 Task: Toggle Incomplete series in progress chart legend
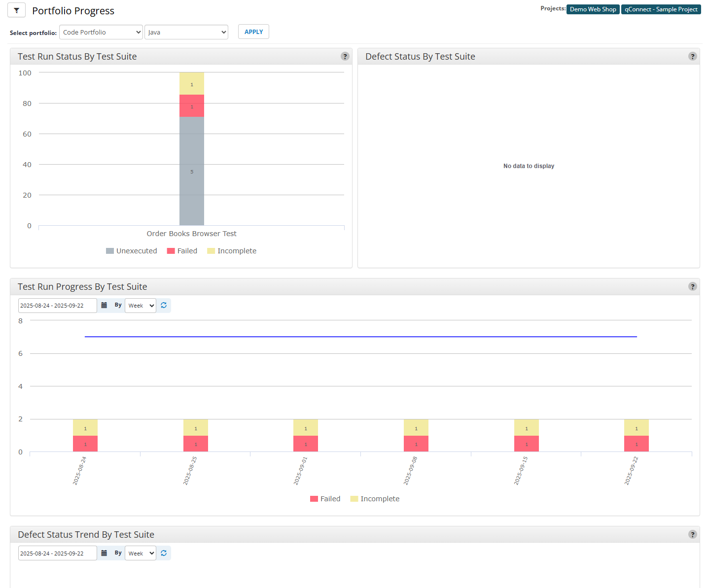tap(375, 499)
